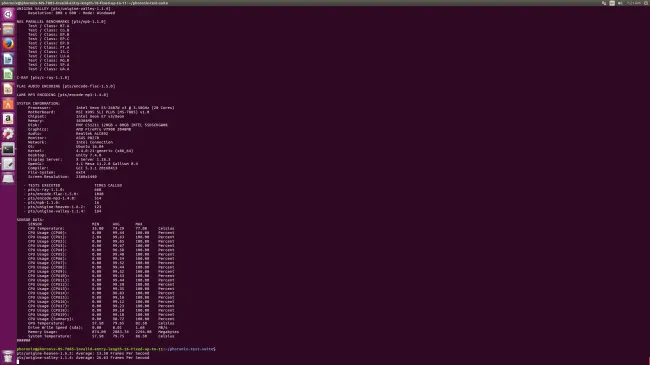Click the NAS PARALLEL BENCHMARKS heading
Image resolution: width=650 pixels, height=365 pixels.
tap(61, 22)
